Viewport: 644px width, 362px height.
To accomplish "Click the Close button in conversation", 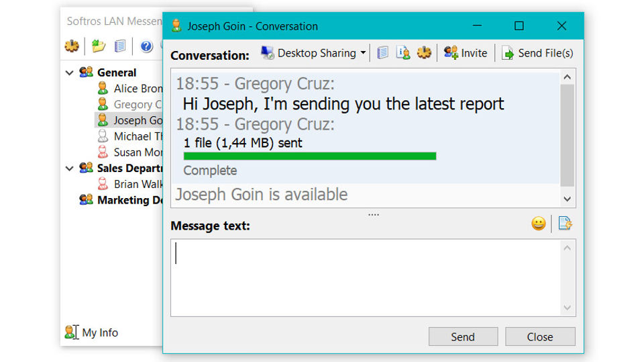I will tap(540, 337).
